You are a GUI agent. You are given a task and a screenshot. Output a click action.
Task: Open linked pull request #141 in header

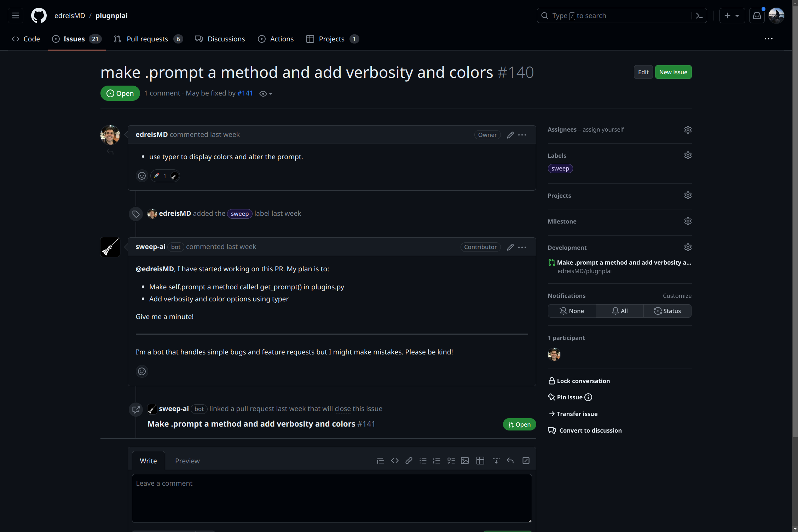click(x=245, y=93)
